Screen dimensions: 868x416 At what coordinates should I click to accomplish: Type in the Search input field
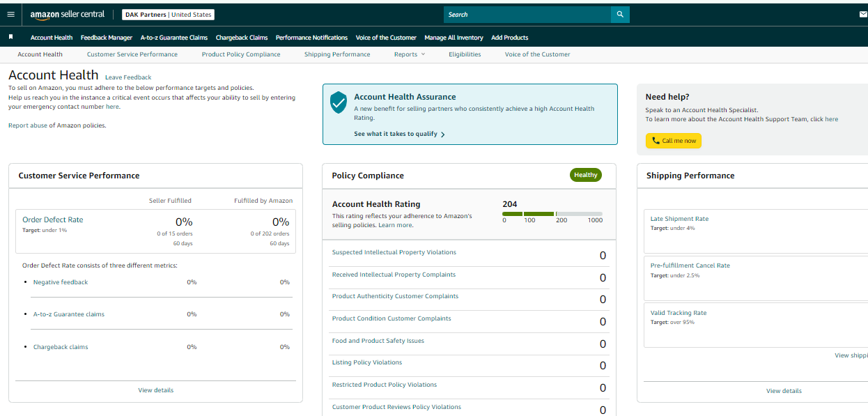tap(527, 15)
